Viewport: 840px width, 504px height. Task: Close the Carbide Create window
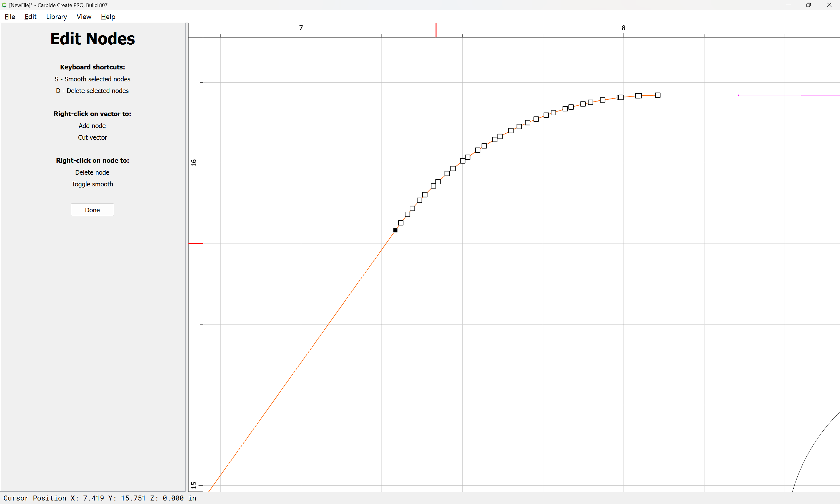tap(829, 5)
